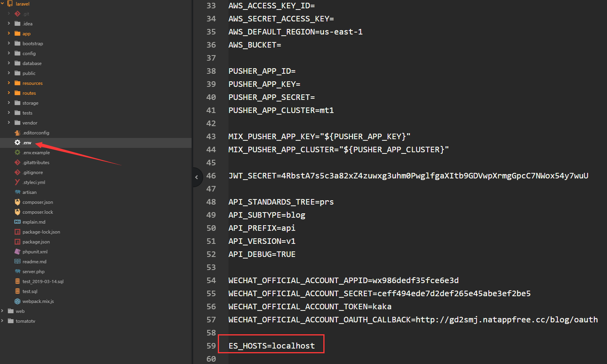The width and height of the screenshot is (607, 364).
Task: Click the explain.md markdown icon
Action: 17,222
